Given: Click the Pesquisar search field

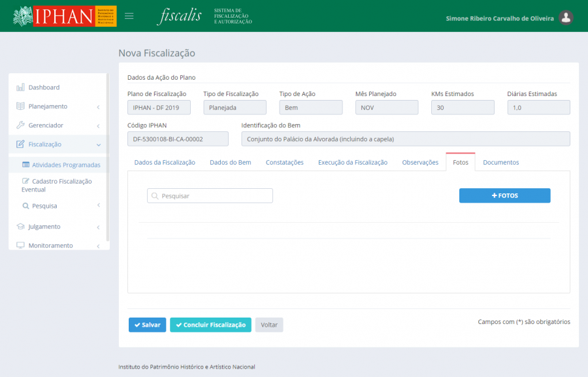Looking at the screenshot, I should [210, 196].
